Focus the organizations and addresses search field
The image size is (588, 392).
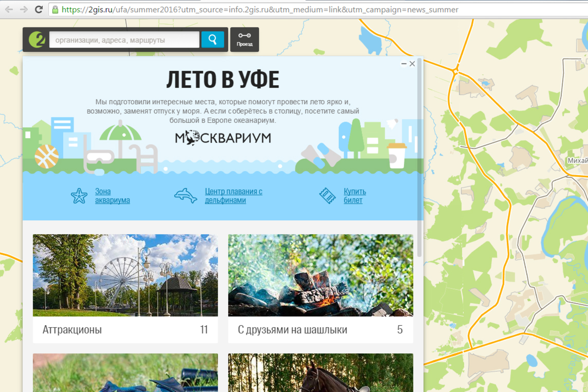point(124,40)
